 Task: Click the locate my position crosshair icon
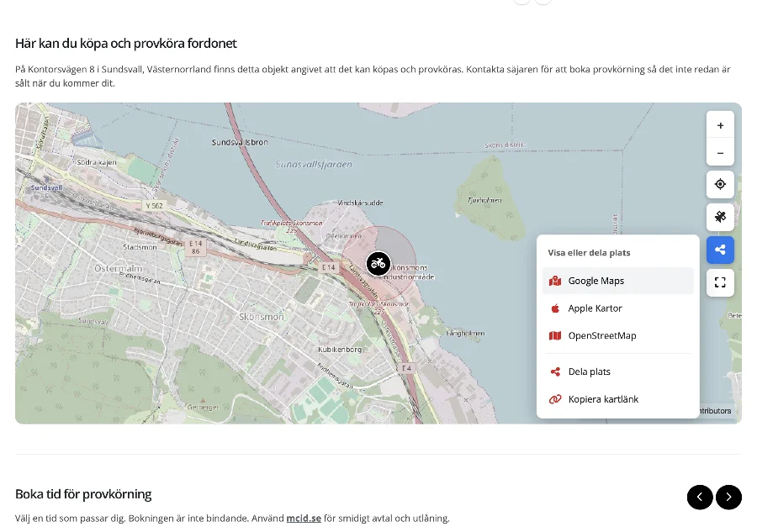(720, 184)
